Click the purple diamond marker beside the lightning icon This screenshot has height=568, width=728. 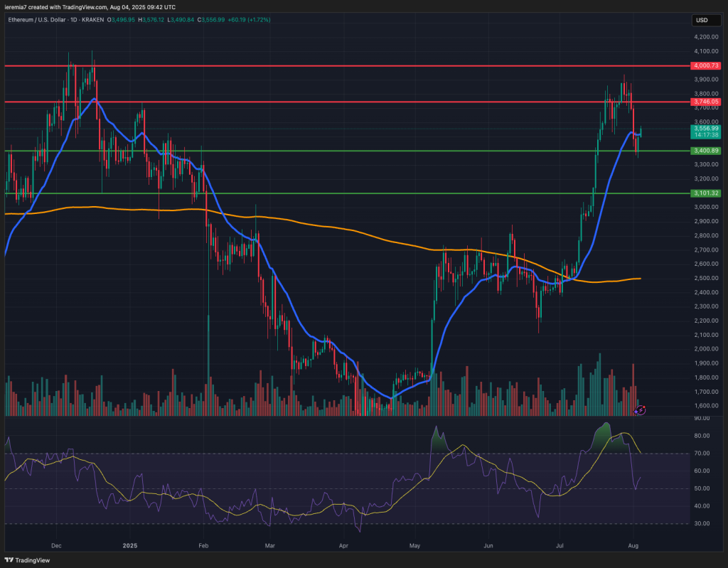[x=636, y=412]
